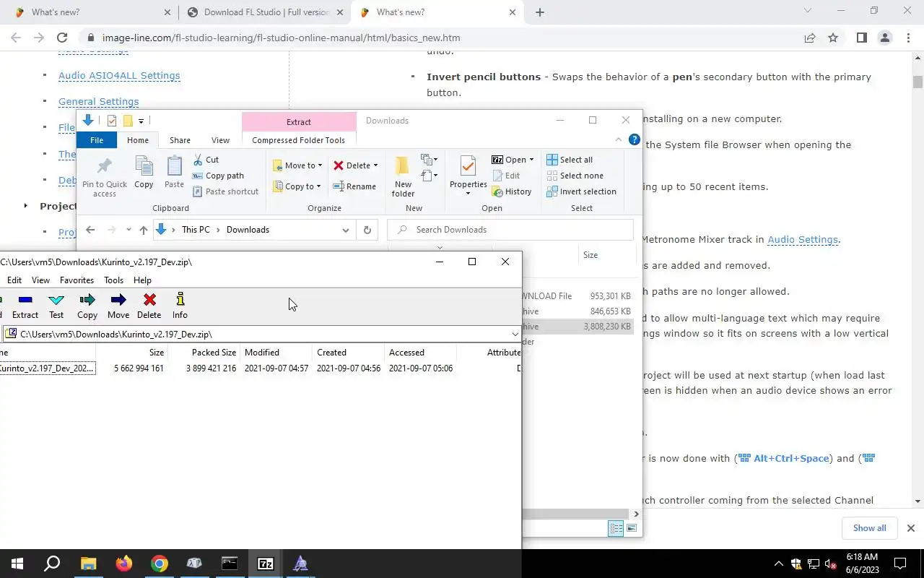Click the Paste icon in Explorer ribbon
924x578 pixels.
point(174,173)
